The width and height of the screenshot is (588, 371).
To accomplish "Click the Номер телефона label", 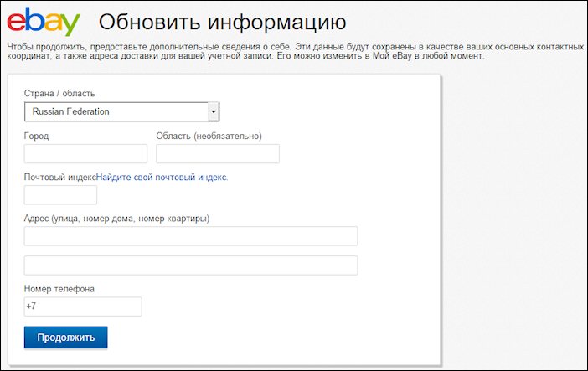I will (x=59, y=289).
